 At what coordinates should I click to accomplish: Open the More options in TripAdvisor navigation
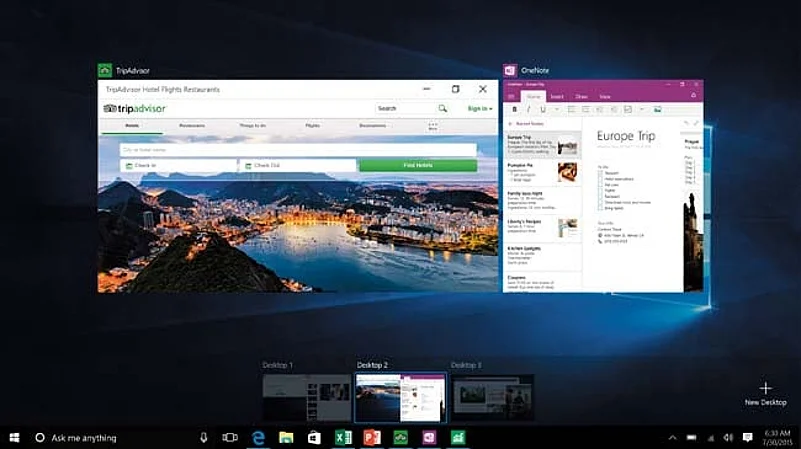433,127
